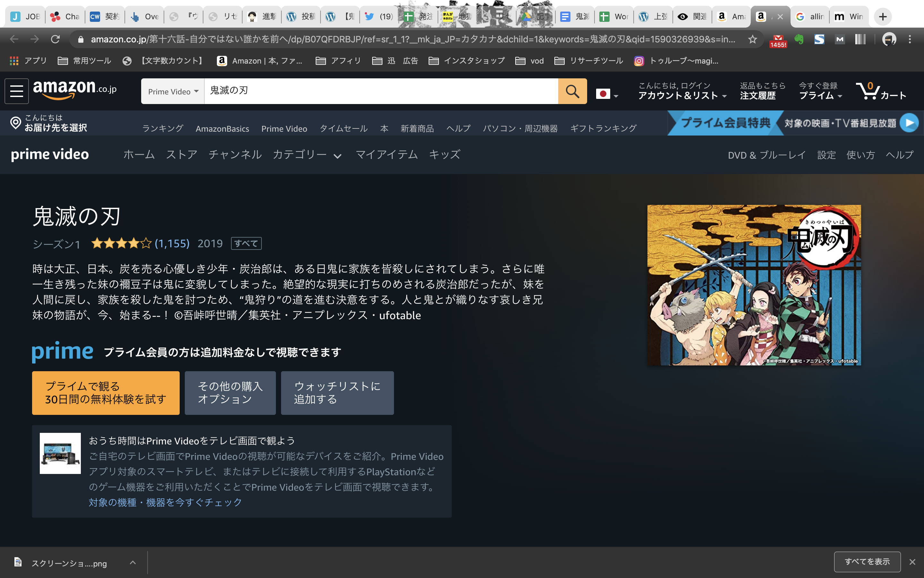924x578 pixels.
Task: Click the Prime benefits play arrow icon
Action: [x=910, y=123]
